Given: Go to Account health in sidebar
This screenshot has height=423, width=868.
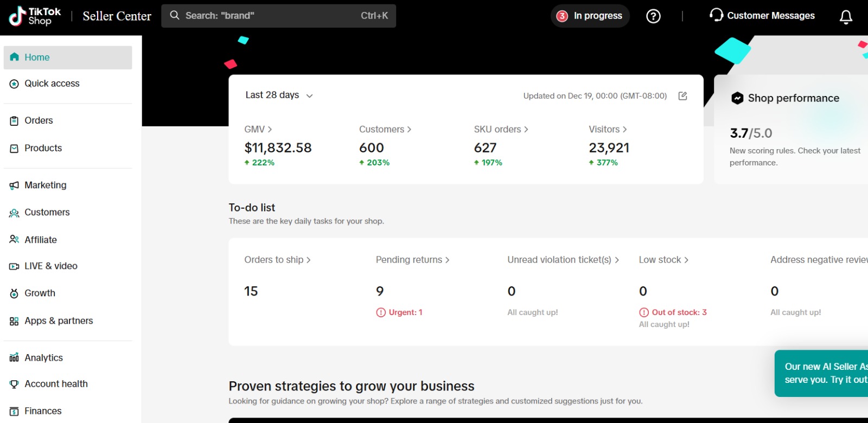Looking at the screenshot, I should pyautogui.click(x=56, y=384).
